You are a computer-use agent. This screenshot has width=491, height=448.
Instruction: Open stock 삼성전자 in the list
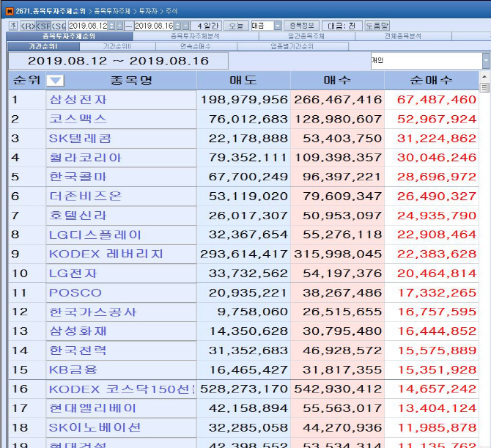(78, 100)
